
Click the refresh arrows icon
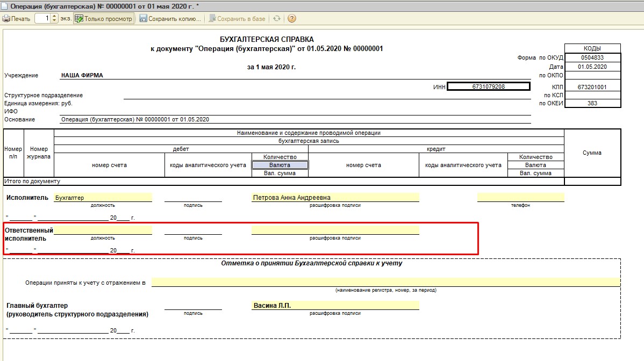[277, 19]
